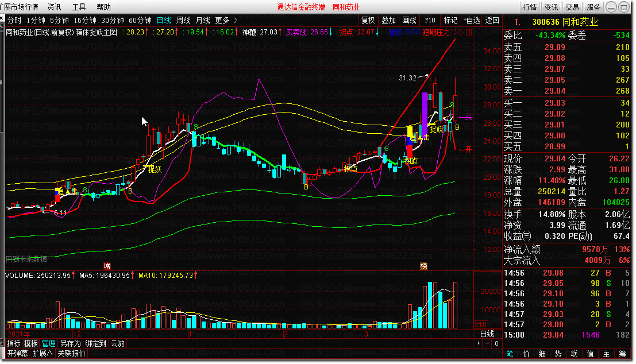Select the 价 price tab
The image size is (636, 364).
coord(526,354)
